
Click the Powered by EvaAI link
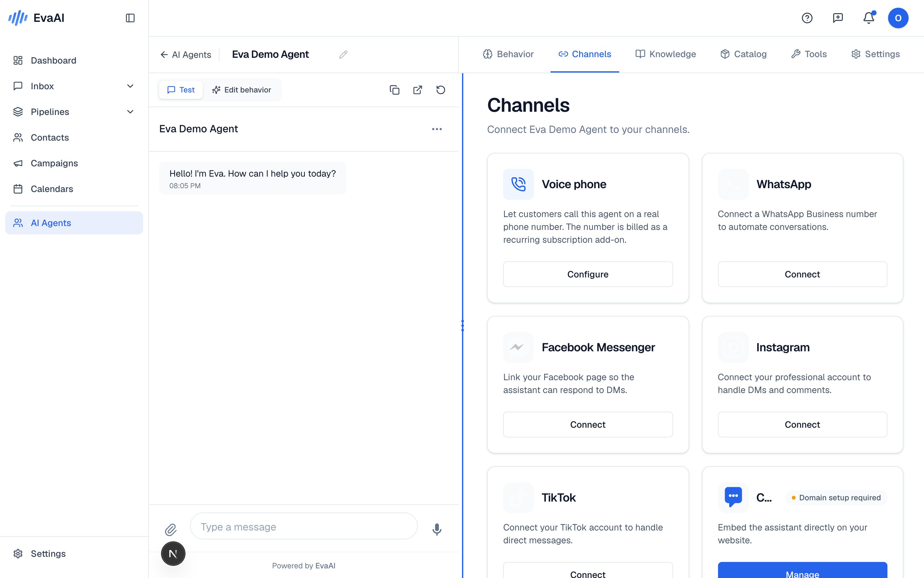click(x=304, y=566)
